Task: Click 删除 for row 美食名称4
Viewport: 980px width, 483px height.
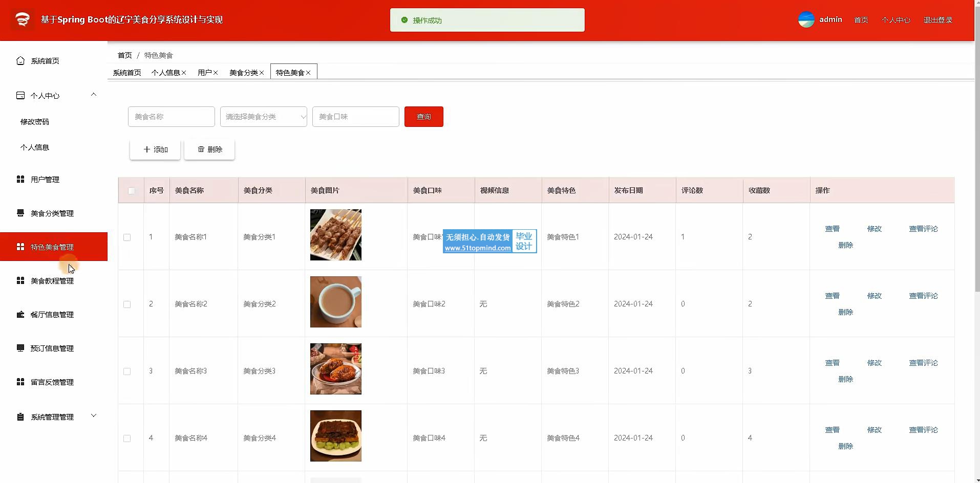Action: [x=846, y=446]
